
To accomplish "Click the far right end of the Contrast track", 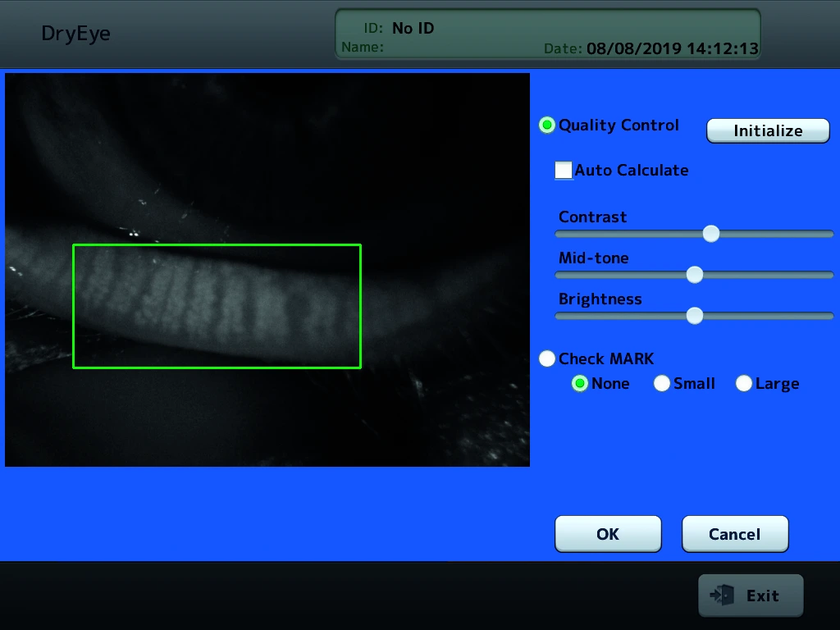I will coord(829,234).
